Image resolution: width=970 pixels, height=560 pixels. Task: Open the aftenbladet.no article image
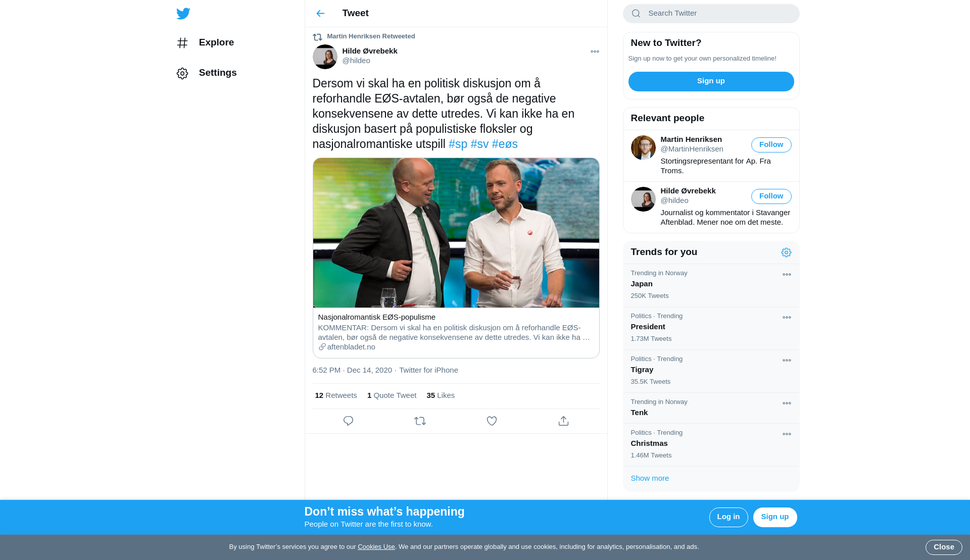(x=456, y=233)
